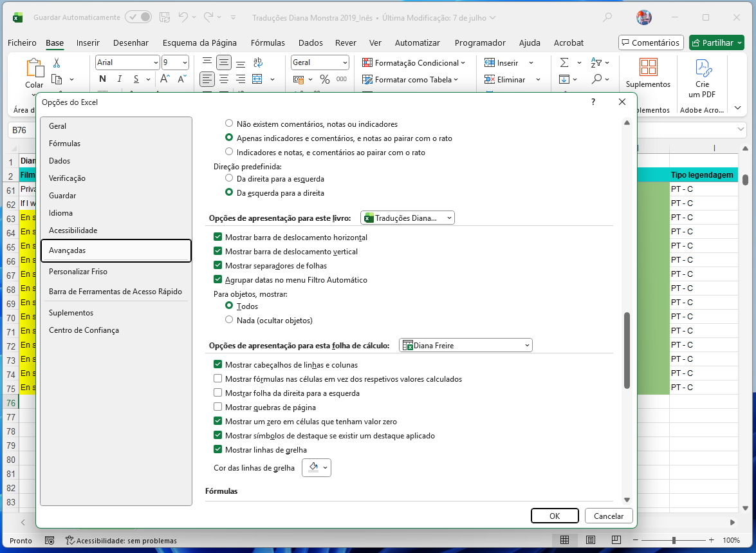Image resolution: width=756 pixels, height=553 pixels.
Task: Toggle bold N formatting button
Action: click(102, 79)
